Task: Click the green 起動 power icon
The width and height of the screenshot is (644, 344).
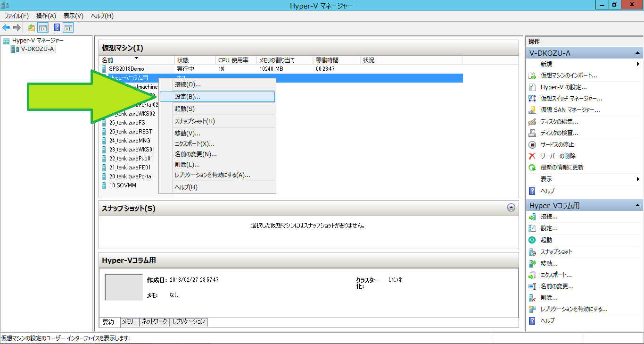Action: (x=532, y=240)
